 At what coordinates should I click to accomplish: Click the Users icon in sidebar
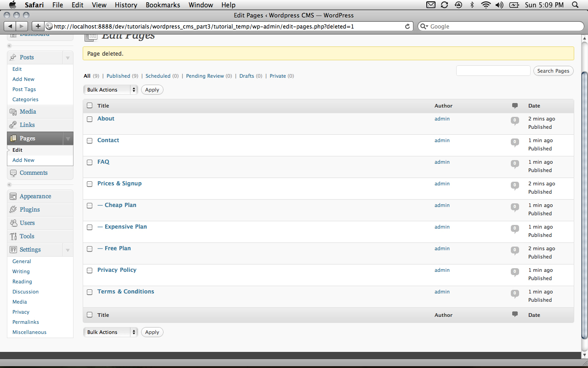[x=13, y=223]
